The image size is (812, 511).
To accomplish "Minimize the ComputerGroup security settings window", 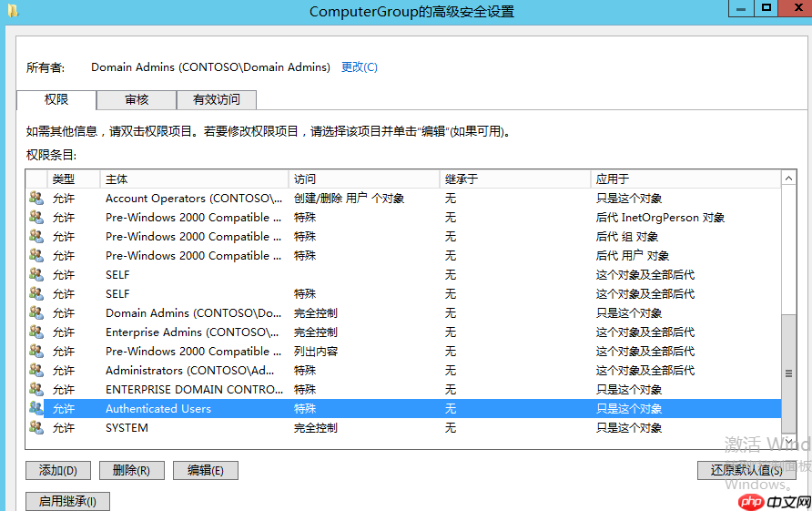I will 742,8.
